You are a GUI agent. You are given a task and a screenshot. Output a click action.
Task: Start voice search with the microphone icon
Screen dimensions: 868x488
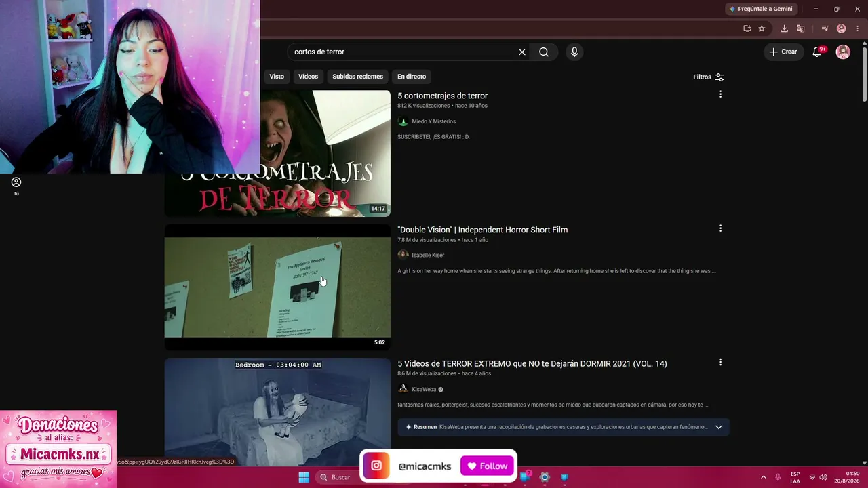pyautogui.click(x=574, y=52)
